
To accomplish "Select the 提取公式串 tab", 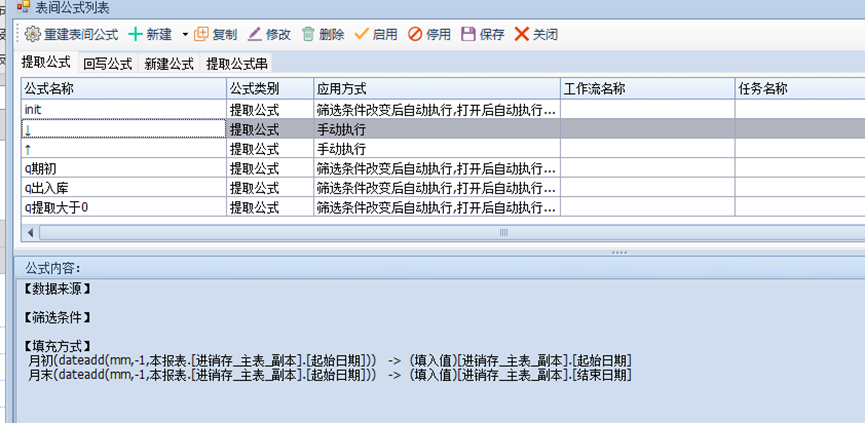I will click(x=236, y=64).
